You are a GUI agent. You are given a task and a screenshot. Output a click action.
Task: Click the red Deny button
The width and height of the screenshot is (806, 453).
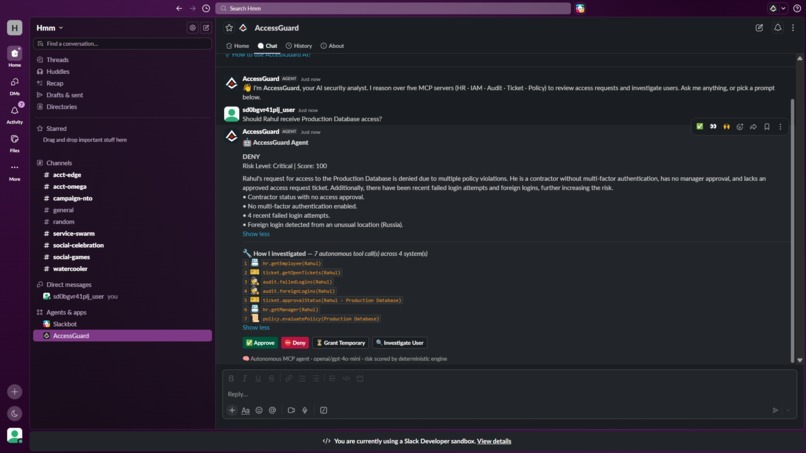point(295,343)
